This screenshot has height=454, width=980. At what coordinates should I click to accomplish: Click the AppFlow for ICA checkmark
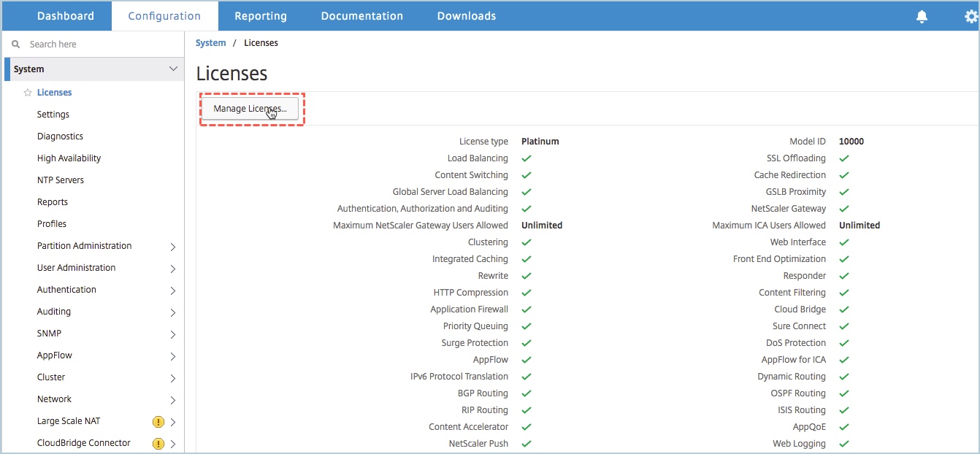point(843,360)
